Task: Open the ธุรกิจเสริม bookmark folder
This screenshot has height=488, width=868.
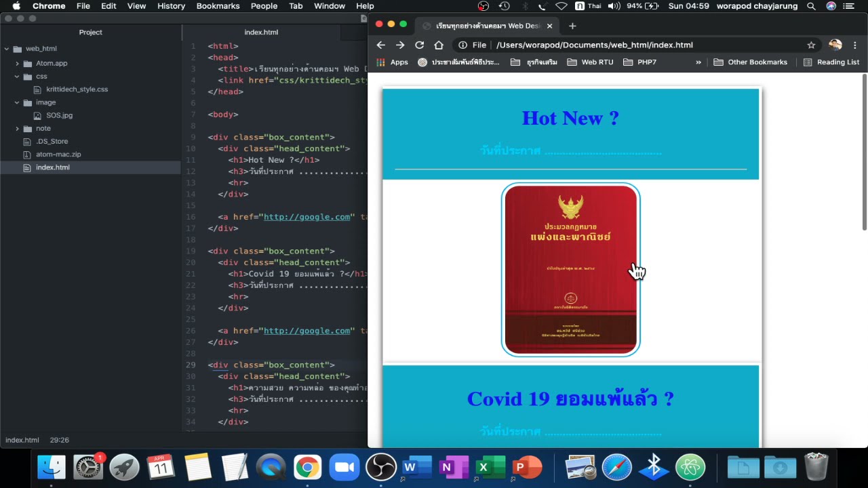Action: tap(534, 62)
